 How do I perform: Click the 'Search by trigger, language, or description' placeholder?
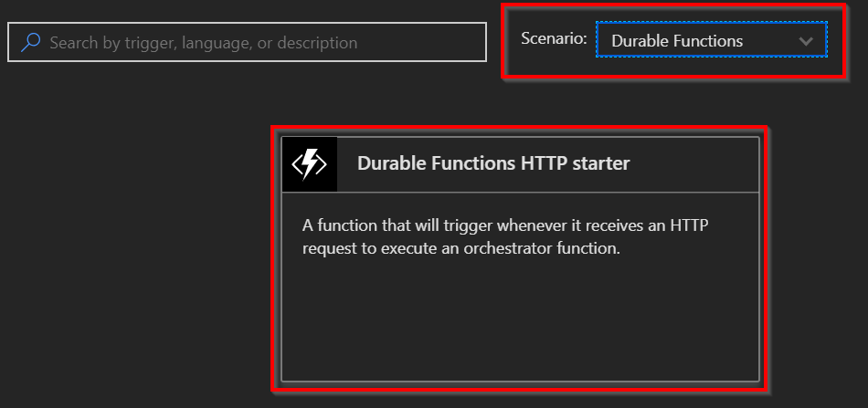pyautogui.click(x=203, y=42)
